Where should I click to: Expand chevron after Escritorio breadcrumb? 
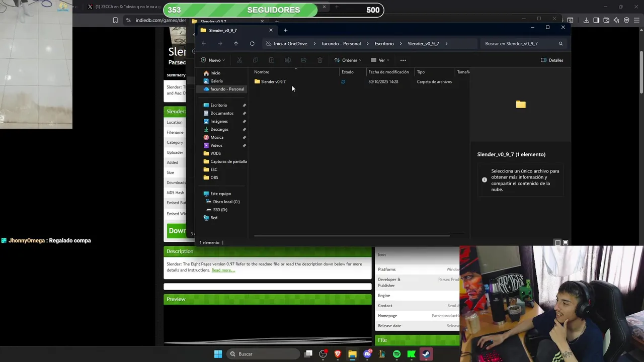(x=401, y=44)
